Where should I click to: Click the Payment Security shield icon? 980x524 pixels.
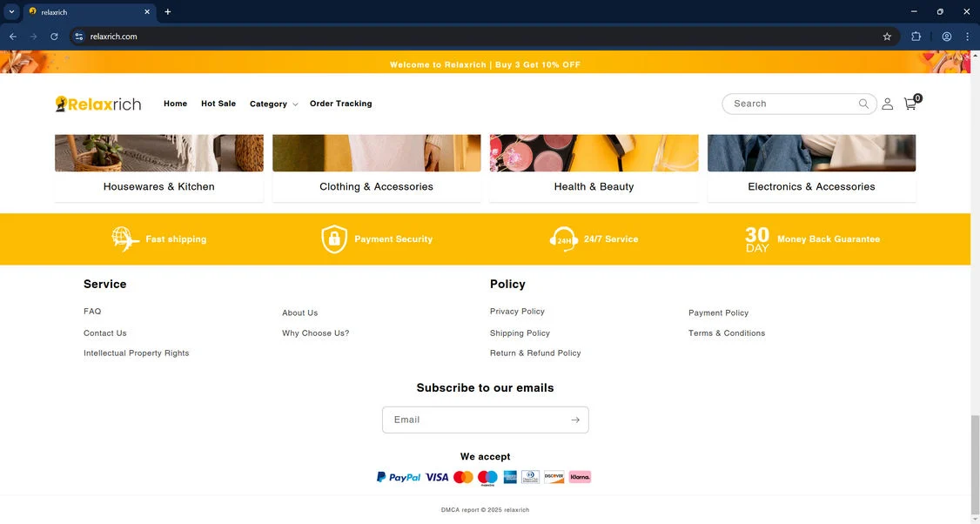point(333,238)
